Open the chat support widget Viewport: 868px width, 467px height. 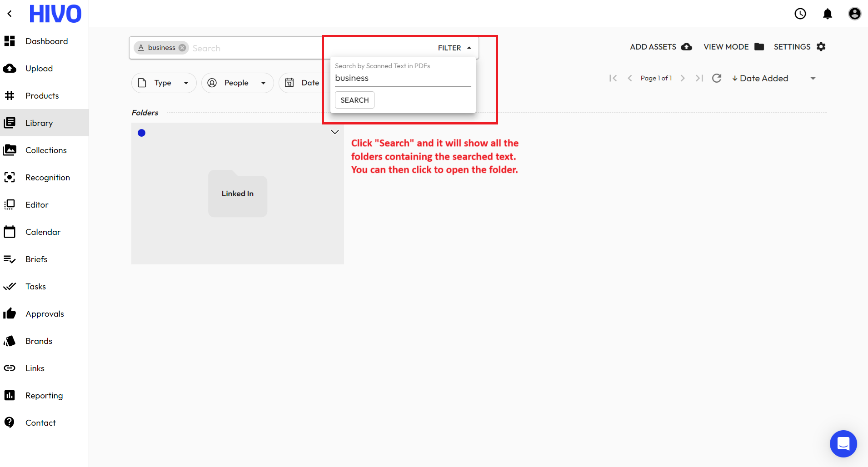point(843,443)
